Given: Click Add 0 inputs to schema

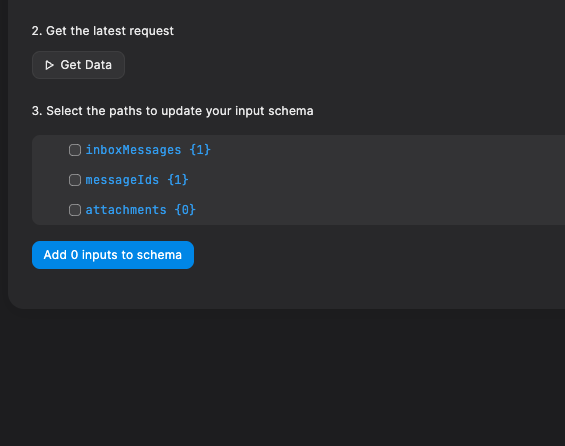Looking at the screenshot, I should pyautogui.click(x=113, y=255).
